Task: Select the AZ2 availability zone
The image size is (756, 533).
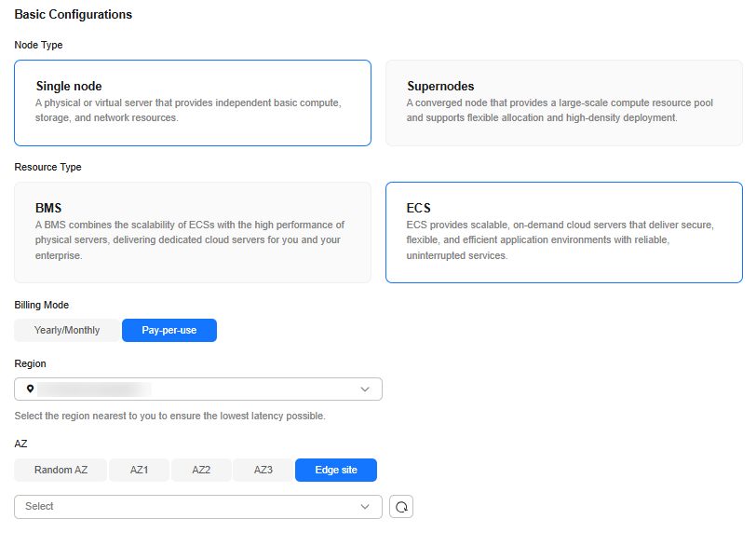Action: [x=201, y=470]
